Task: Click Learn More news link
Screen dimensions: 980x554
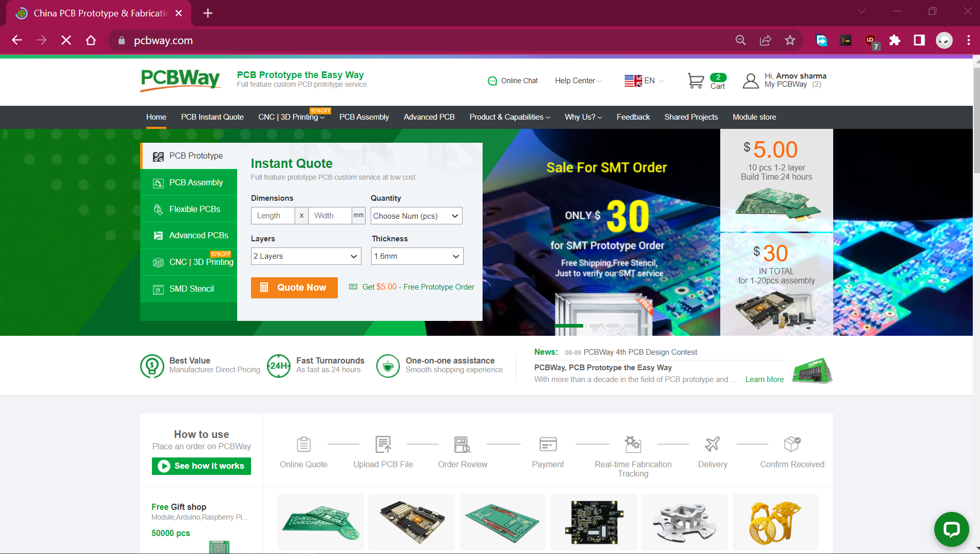Action: coord(764,379)
